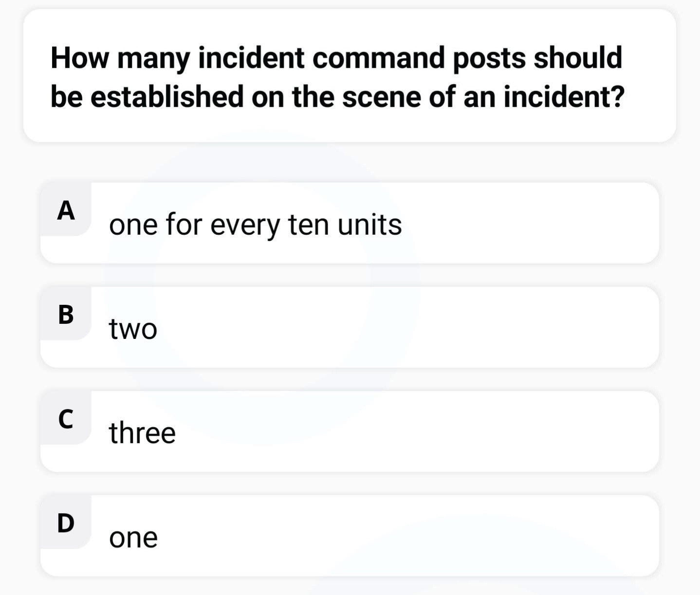Click the word 'units' in option A
The image size is (700, 595).
(x=370, y=224)
